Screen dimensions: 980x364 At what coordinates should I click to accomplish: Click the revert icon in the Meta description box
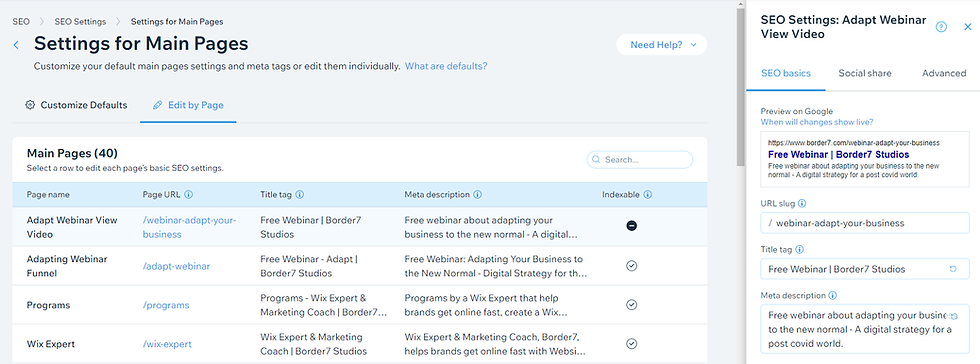(x=953, y=316)
